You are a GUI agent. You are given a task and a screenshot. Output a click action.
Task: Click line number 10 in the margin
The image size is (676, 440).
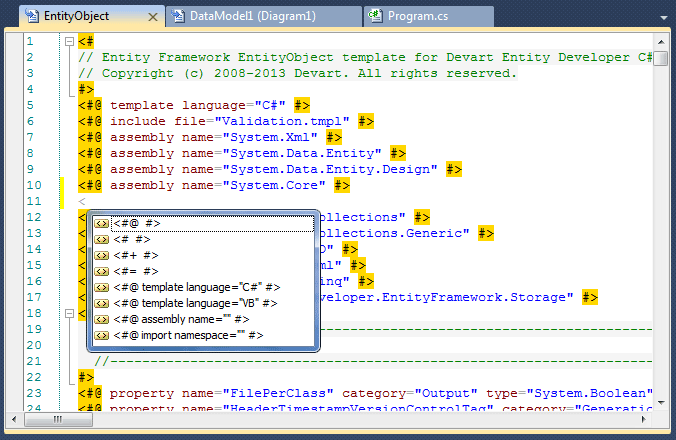34,185
